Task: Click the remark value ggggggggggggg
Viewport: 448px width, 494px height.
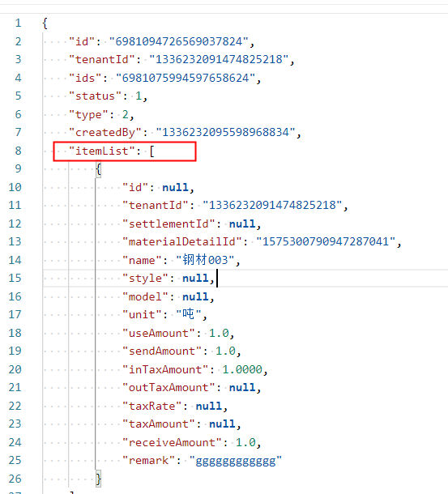Action: 236,461
